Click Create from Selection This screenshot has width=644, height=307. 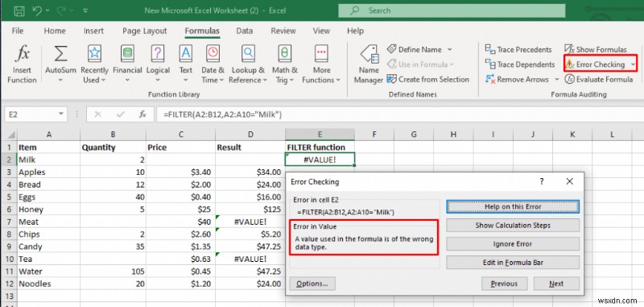pyautogui.click(x=428, y=79)
